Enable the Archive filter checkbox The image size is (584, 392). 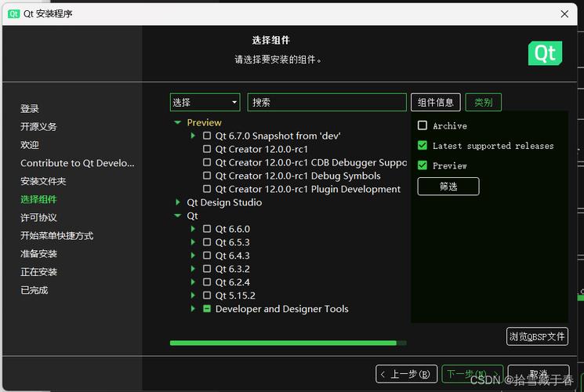[423, 125]
